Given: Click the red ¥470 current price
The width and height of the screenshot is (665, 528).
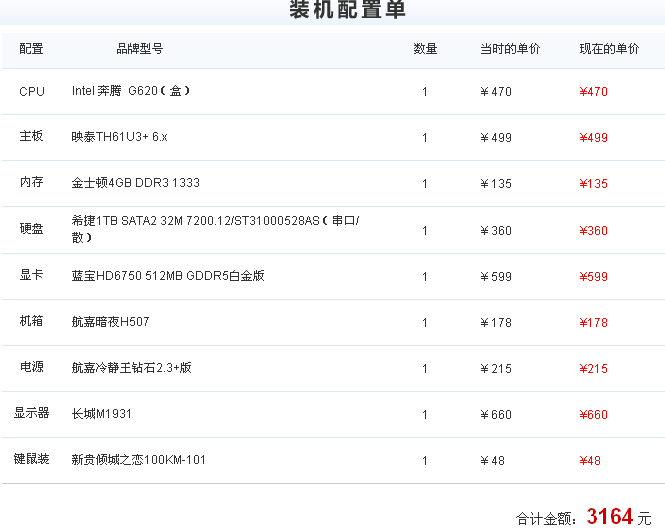Looking at the screenshot, I should pos(593,92).
